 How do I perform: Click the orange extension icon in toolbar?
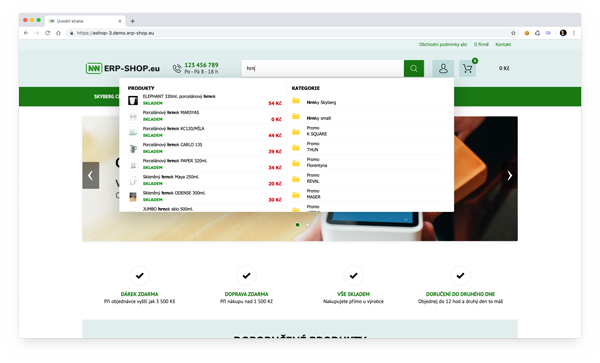click(527, 33)
